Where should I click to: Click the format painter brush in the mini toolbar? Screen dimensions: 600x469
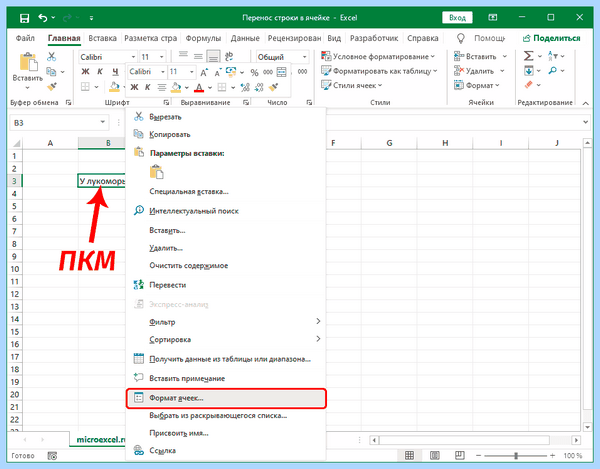coord(273,88)
